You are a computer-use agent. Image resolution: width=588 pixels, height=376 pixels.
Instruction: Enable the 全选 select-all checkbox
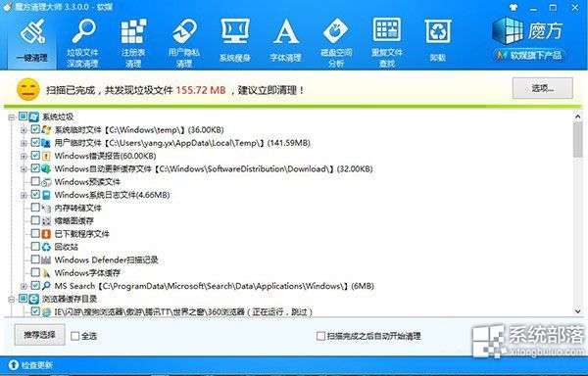coord(75,336)
